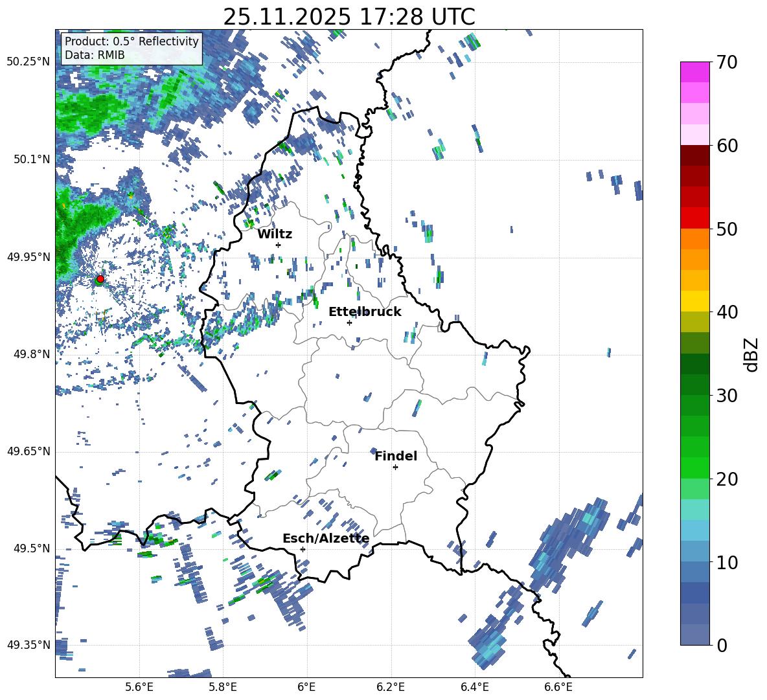
Task: Click the 20 tick label on colorbar
Action: point(727,479)
